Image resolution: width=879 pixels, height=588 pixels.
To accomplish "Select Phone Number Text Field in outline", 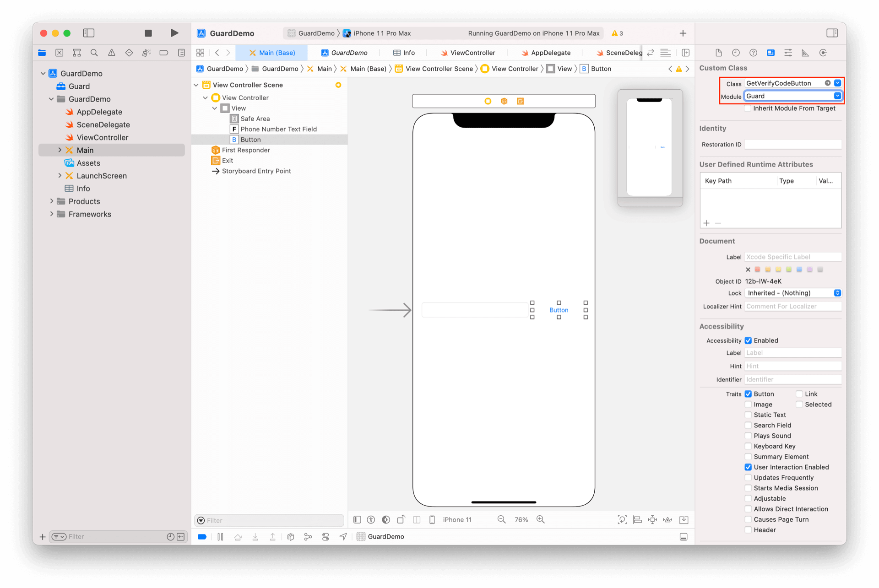I will coord(278,129).
